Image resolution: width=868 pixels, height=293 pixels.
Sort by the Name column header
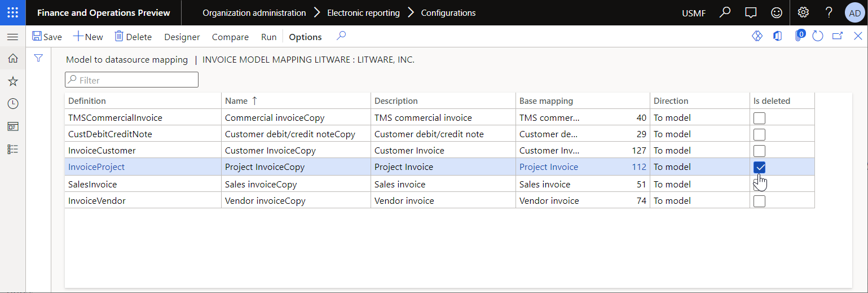click(x=296, y=100)
